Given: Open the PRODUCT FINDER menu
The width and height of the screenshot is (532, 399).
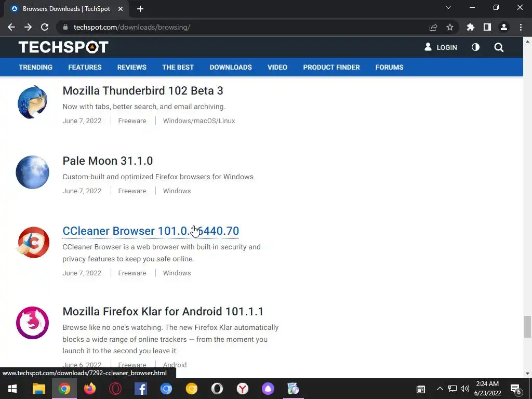Looking at the screenshot, I should (331, 67).
